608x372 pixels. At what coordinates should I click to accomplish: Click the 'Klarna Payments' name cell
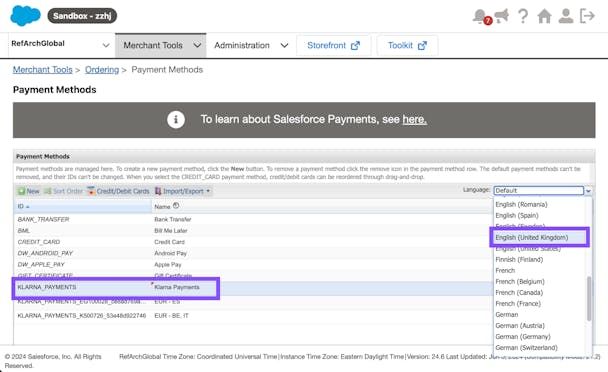(x=177, y=287)
